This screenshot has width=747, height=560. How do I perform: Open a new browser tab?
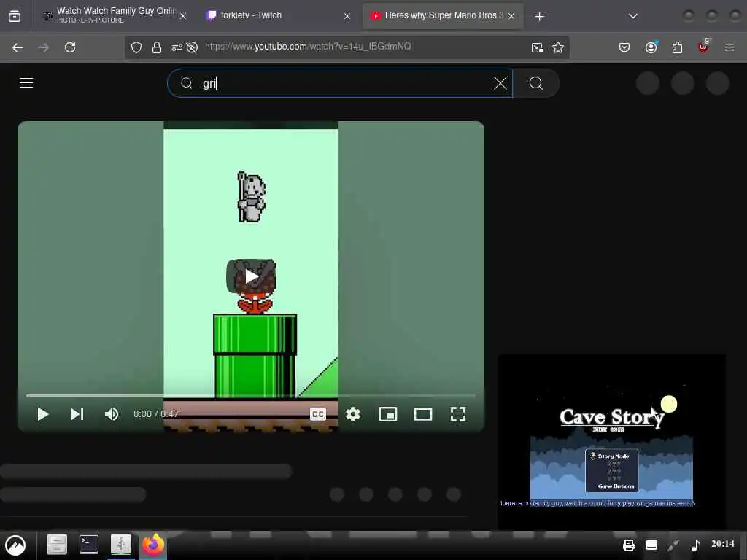pos(539,17)
